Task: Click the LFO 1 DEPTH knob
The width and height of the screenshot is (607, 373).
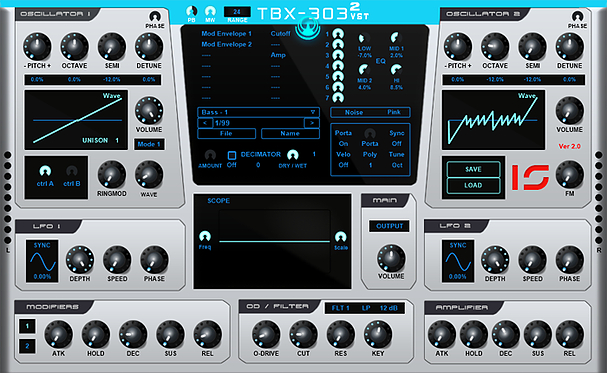Action: coord(80,260)
